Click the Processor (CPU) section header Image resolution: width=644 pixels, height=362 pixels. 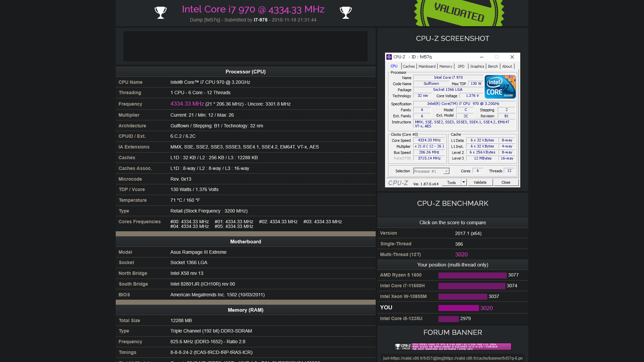pos(246,72)
